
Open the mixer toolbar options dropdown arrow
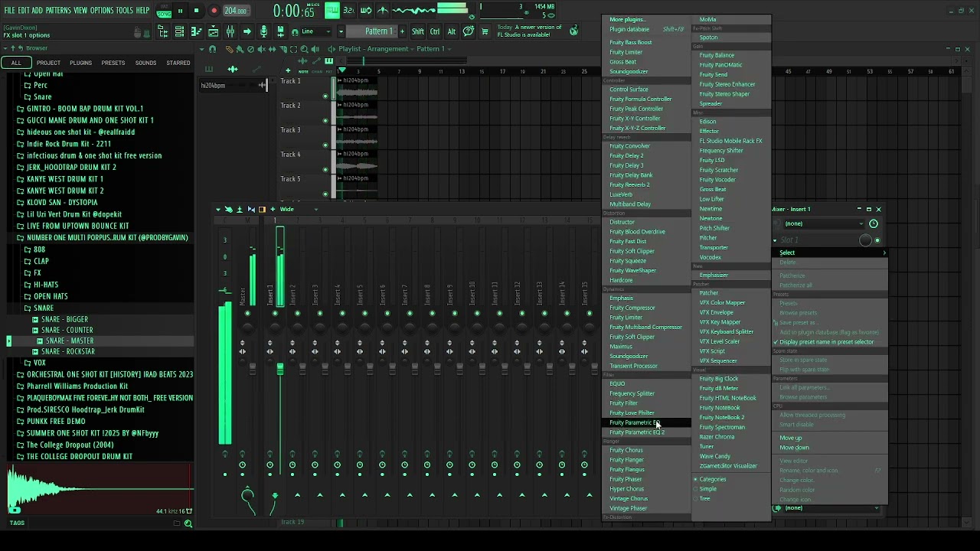218,209
